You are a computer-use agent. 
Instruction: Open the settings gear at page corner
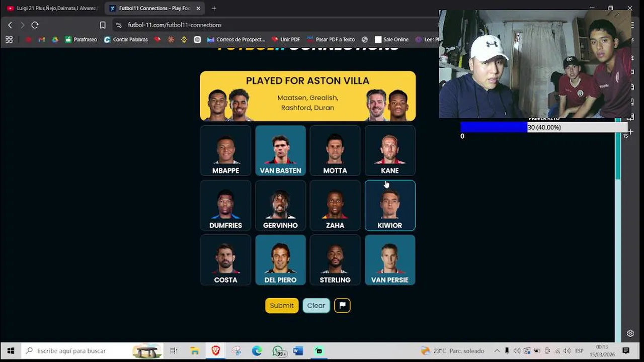[x=630, y=333]
